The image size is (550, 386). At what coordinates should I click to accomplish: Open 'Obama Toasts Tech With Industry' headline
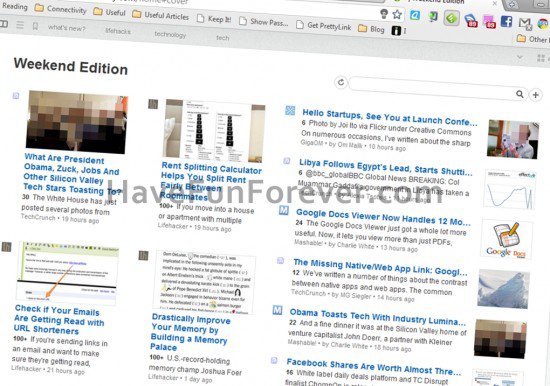[377, 317]
